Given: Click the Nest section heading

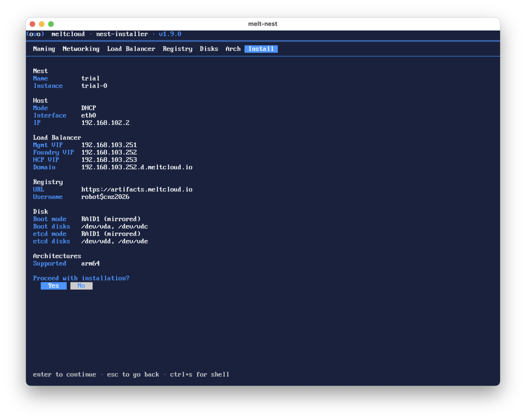Looking at the screenshot, I should 41,71.
